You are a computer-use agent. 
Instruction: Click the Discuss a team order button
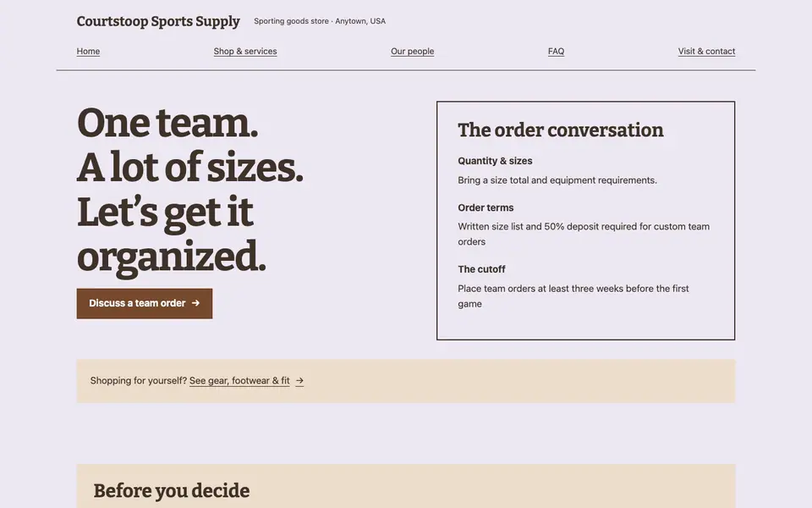(145, 303)
